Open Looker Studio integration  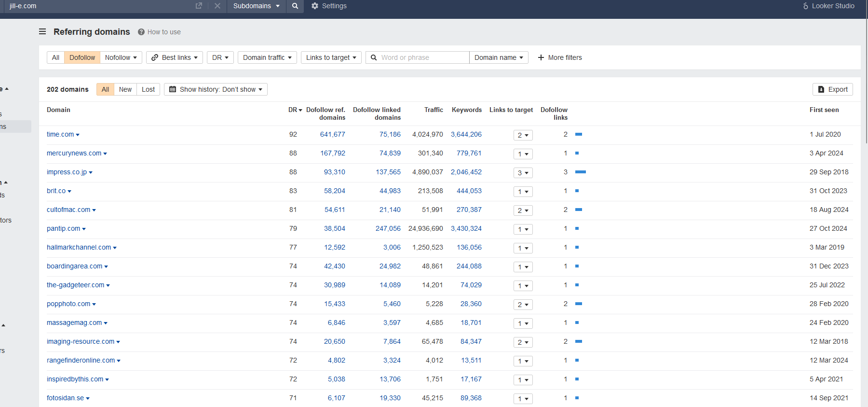click(828, 6)
